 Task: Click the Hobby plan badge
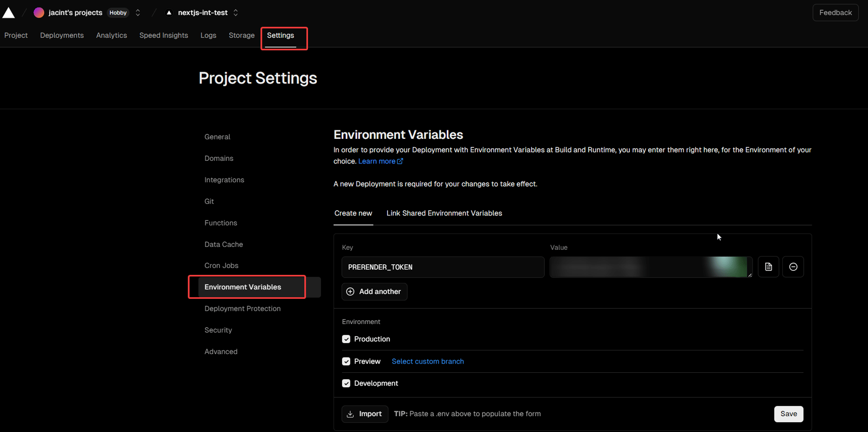118,13
